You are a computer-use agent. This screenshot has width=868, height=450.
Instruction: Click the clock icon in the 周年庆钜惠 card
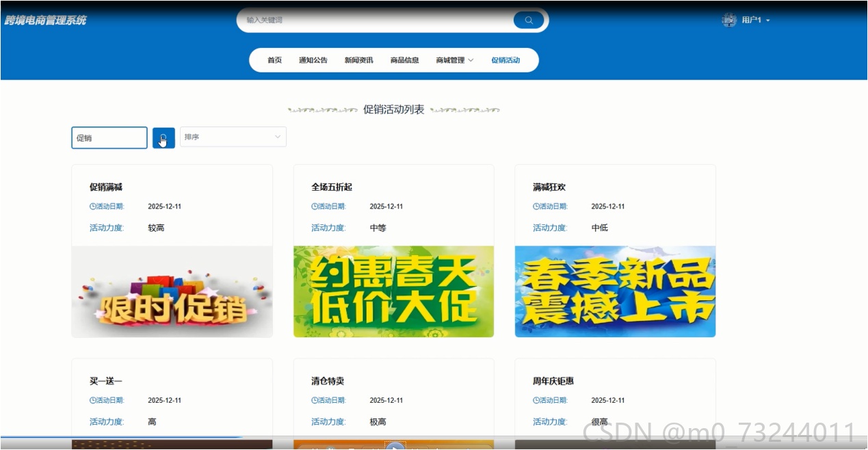pos(536,401)
